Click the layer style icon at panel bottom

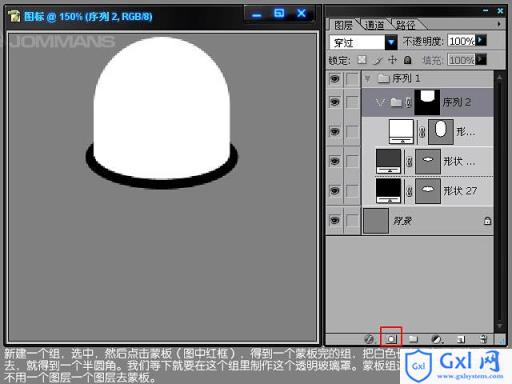[x=369, y=339]
